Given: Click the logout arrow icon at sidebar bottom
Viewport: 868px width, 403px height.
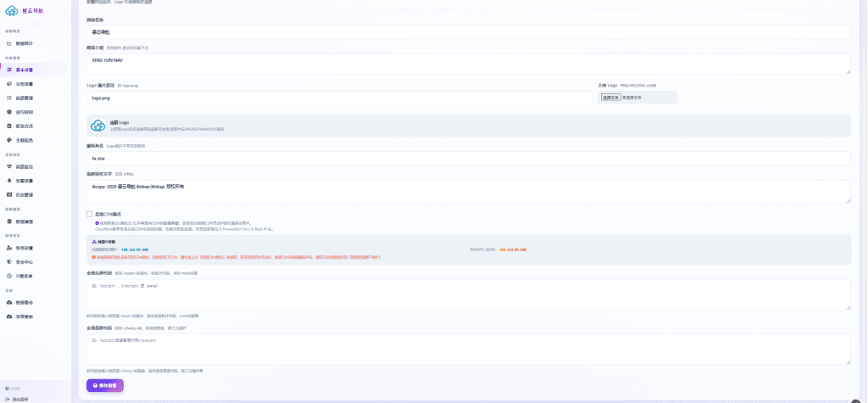Looking at the screenshot, I should pyautogui.click(x=7, y=399).
